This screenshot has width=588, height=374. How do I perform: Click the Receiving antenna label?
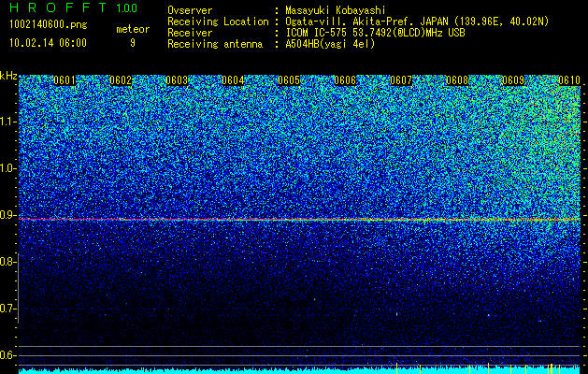point(215,44)
